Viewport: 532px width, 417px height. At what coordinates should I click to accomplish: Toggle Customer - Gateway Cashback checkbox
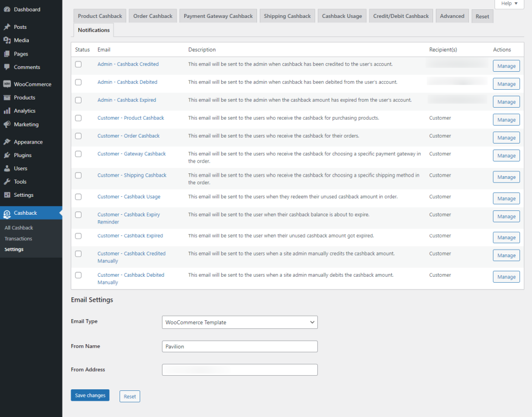tap(78, 154)
